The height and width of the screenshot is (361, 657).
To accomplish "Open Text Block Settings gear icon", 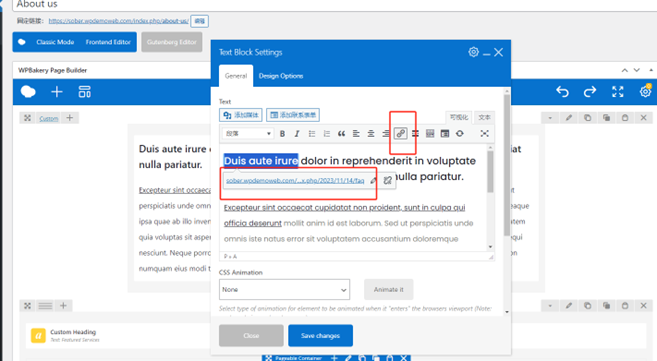I will point(473,52).
